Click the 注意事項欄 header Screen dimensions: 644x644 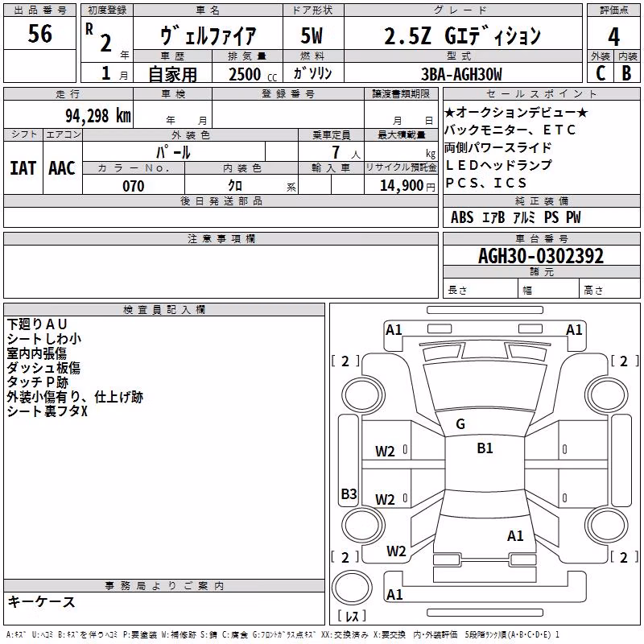click(x=221, y=238)
